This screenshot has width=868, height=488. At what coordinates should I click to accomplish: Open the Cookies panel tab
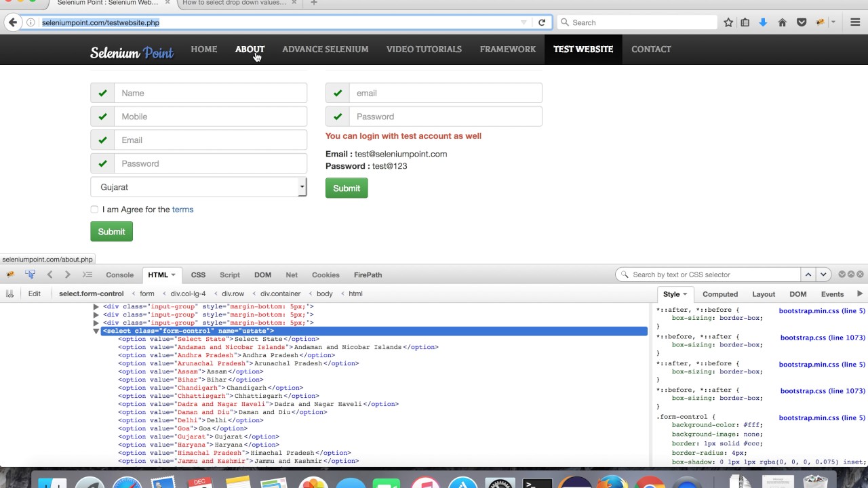coord(325,274)
